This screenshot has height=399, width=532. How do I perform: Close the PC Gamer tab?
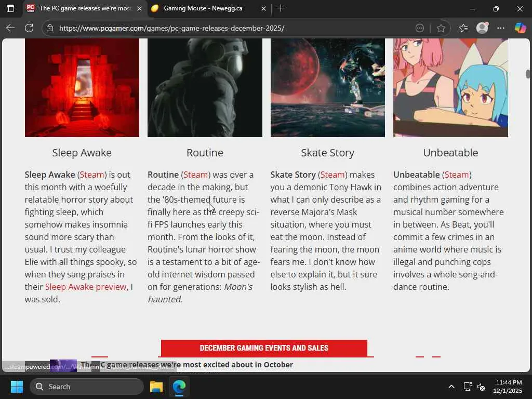click(x=139, y=8)
